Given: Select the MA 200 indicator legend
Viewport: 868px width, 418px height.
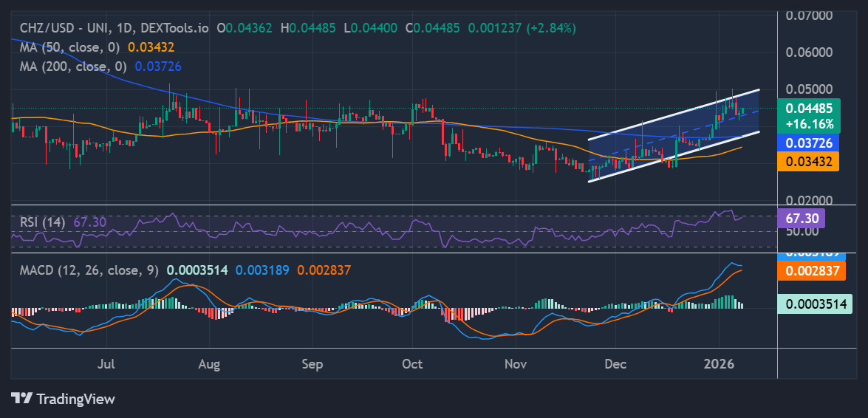Looking at the screenshot, I should [x=73, y=66].
